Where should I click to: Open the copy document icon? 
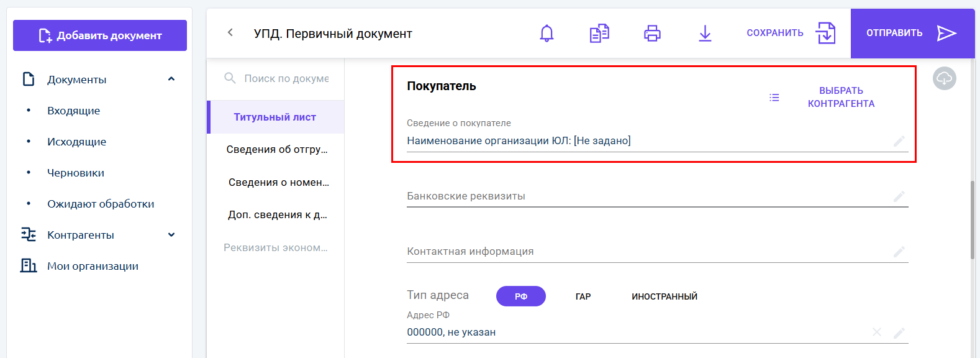point(599,33)
